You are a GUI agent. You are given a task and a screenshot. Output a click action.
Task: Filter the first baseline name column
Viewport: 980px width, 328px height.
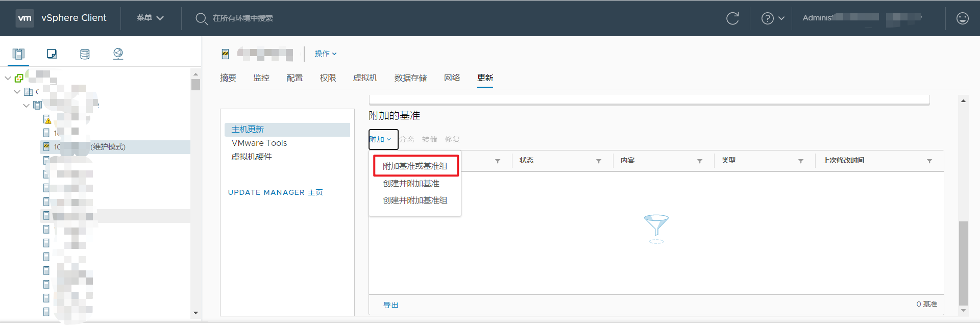(498, 161)
